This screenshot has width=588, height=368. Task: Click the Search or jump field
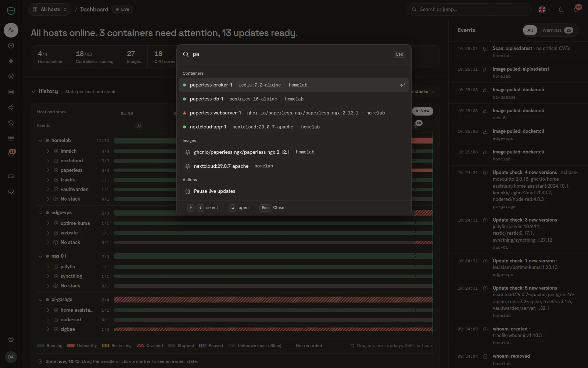click(x=469, y=10)
